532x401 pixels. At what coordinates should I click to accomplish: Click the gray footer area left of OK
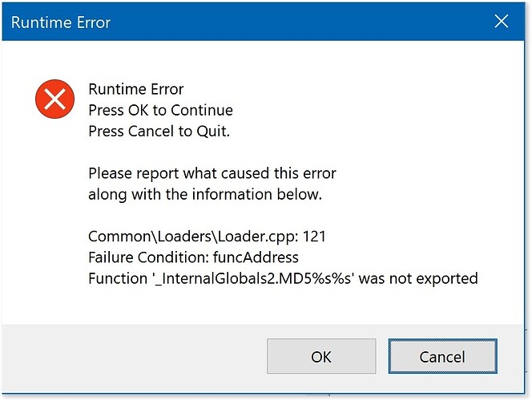click(132, 357)
